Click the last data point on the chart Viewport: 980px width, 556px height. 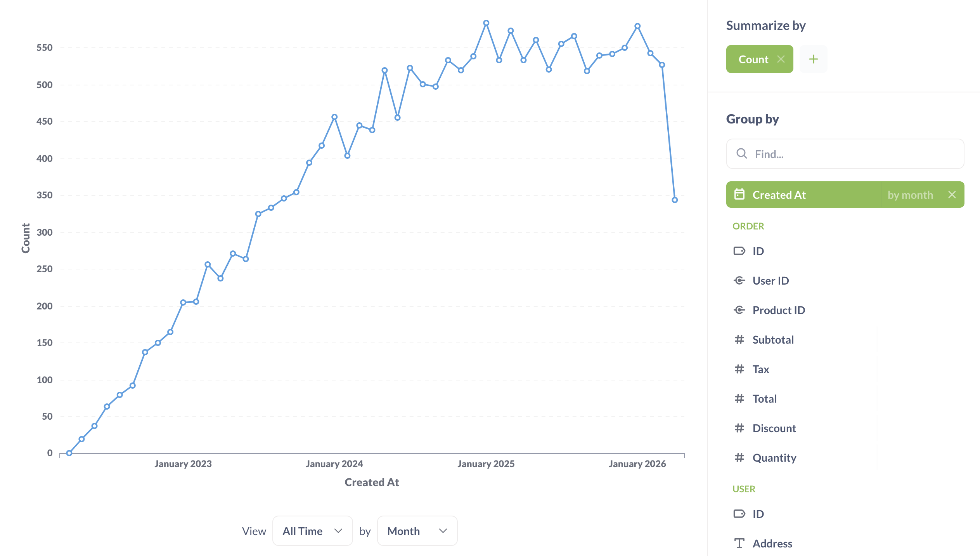[x=675, y=200]
